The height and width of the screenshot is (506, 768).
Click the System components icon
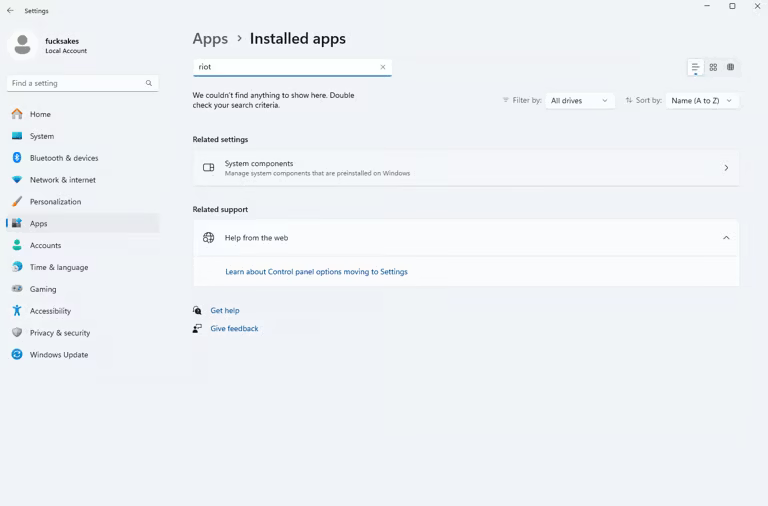click(x=209, y=168)
